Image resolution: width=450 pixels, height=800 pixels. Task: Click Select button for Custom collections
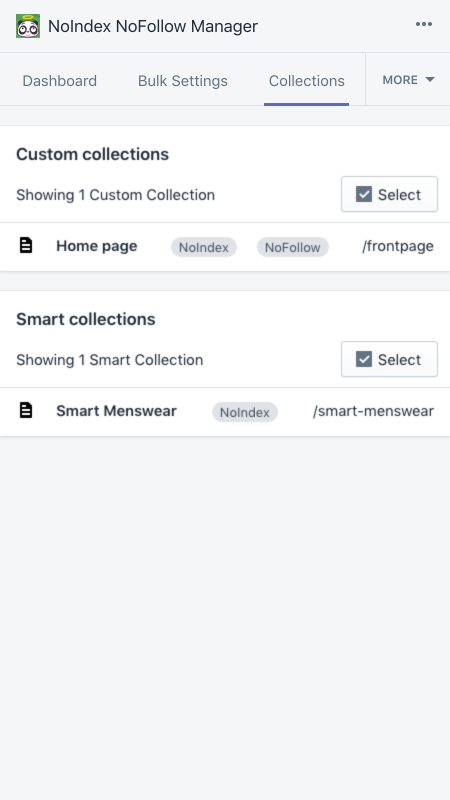389,194
